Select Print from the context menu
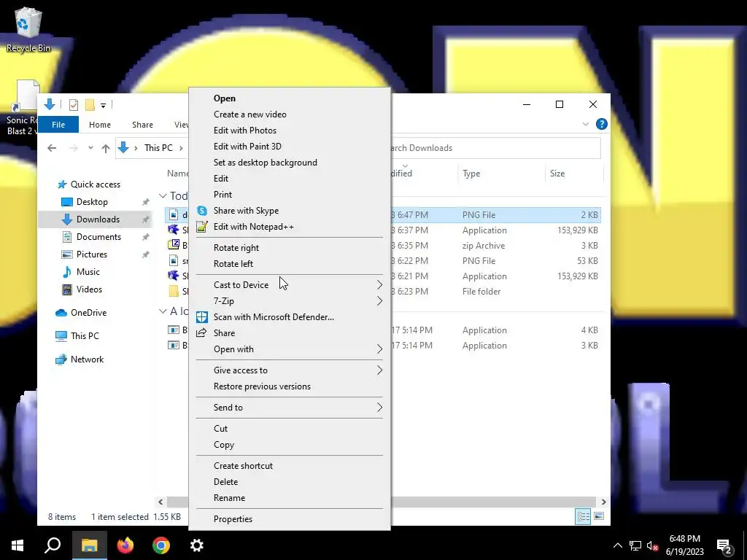 (290, 195)
